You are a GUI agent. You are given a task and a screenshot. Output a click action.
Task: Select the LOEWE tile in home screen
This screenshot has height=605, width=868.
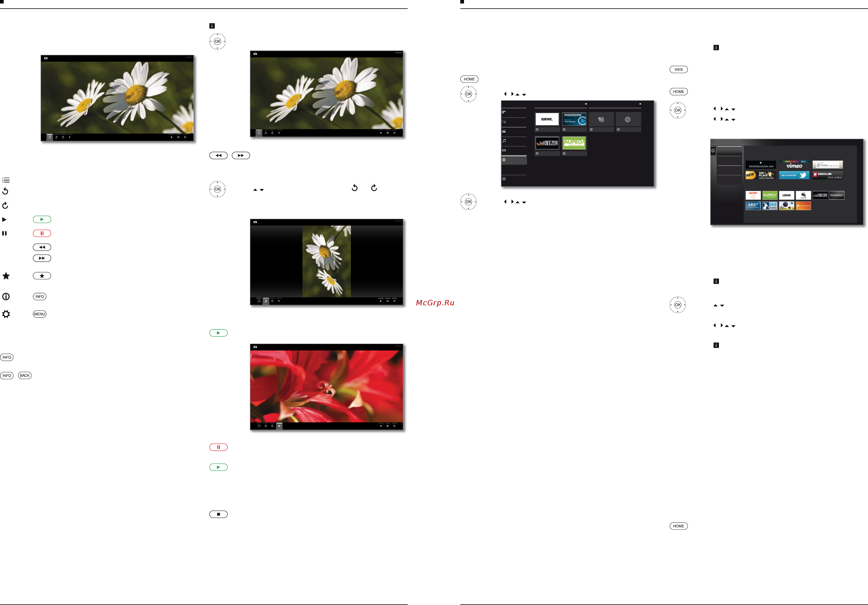(547, 119)
